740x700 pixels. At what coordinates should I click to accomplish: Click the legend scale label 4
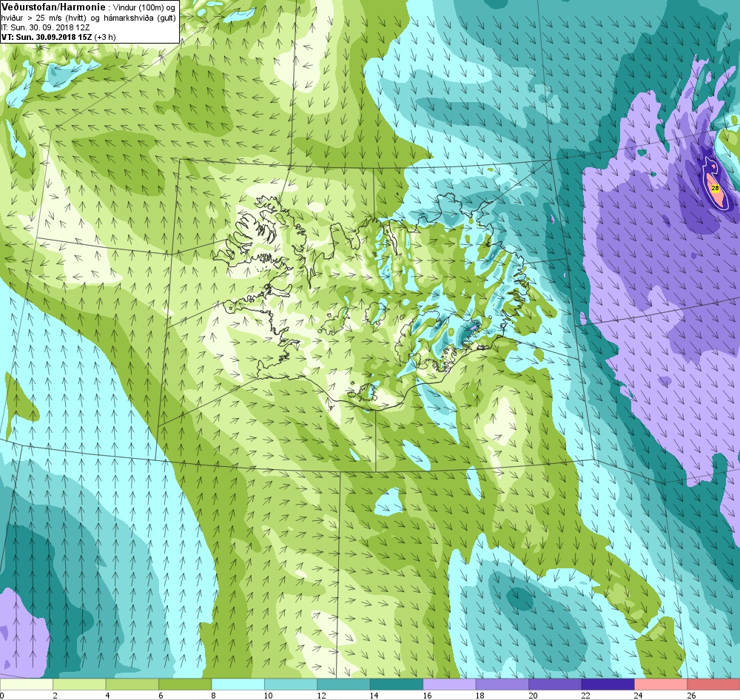tap(108, 696)
